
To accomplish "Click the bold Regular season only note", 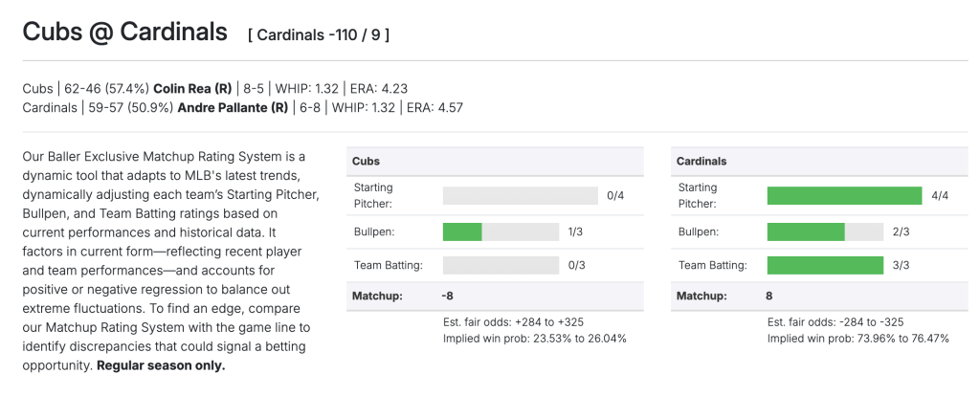I will point(161,366).
